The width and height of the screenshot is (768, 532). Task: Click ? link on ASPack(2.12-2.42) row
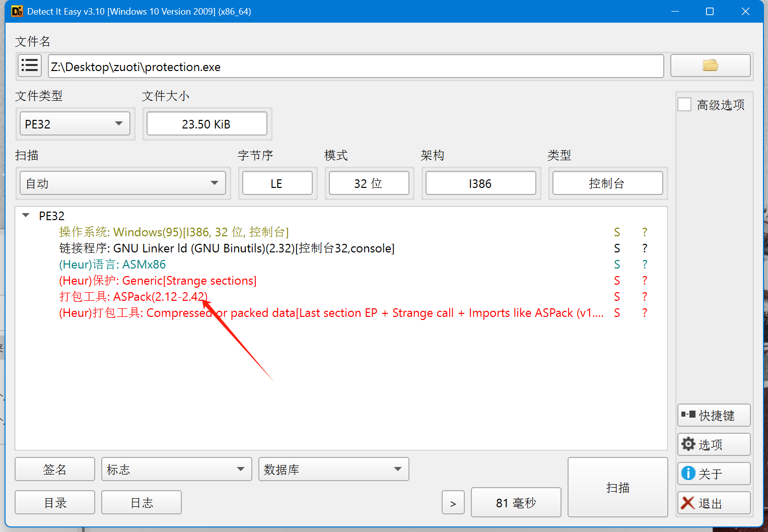[645, 296]
